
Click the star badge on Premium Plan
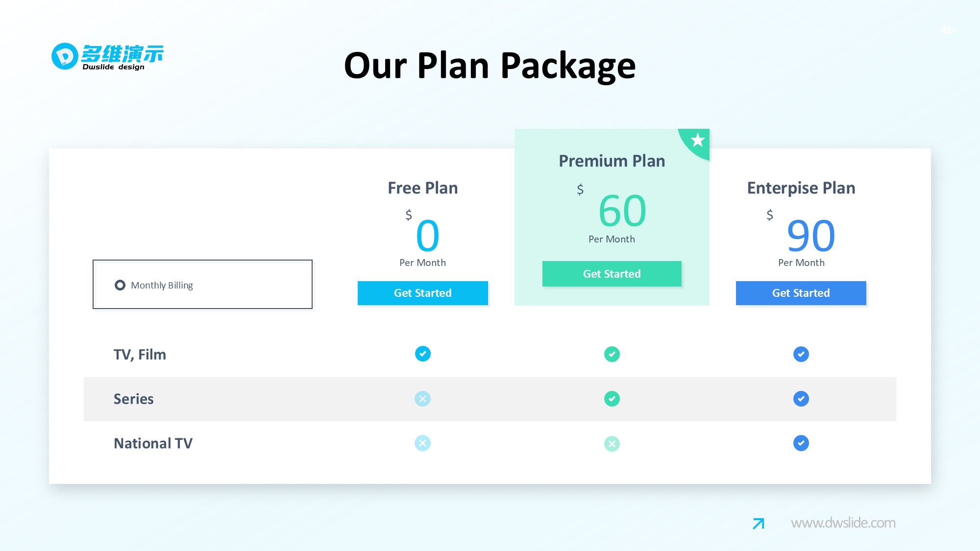pyautogui.click(x=697, y=141)
